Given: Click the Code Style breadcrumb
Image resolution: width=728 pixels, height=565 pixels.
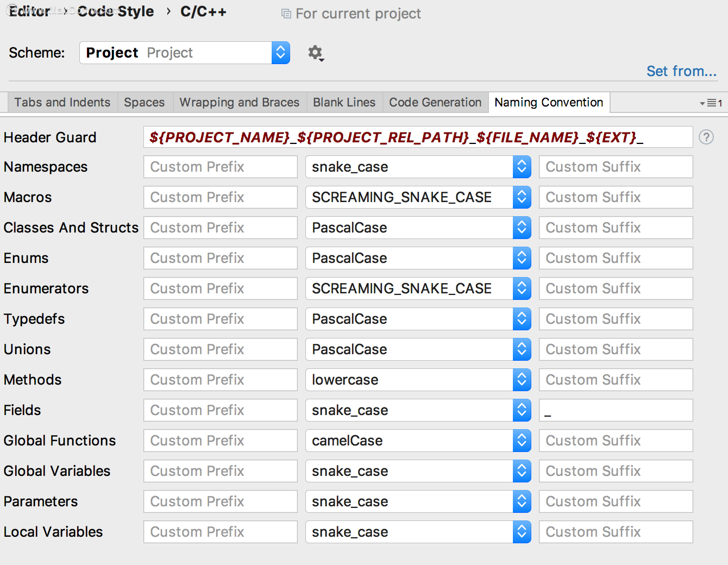Looking at the screenshot, I should click(116, 11).
